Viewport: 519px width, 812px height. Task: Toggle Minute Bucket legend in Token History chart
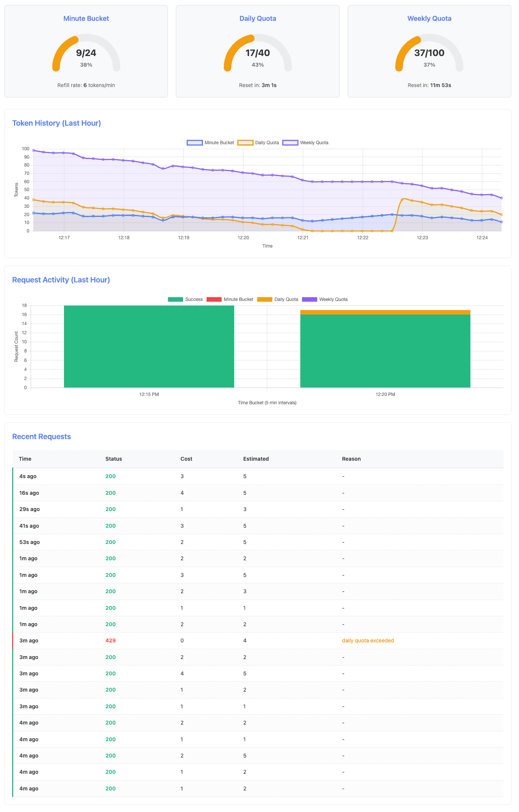pos(211,143)
